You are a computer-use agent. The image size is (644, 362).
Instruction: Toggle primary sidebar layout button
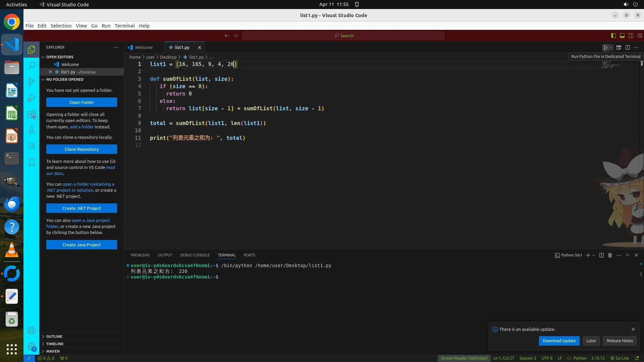(x=613, y=36)
